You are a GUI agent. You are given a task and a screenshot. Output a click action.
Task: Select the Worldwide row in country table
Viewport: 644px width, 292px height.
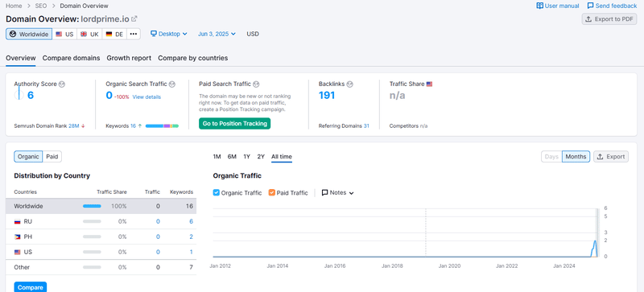pyautogui.click(x=101, y=206)
